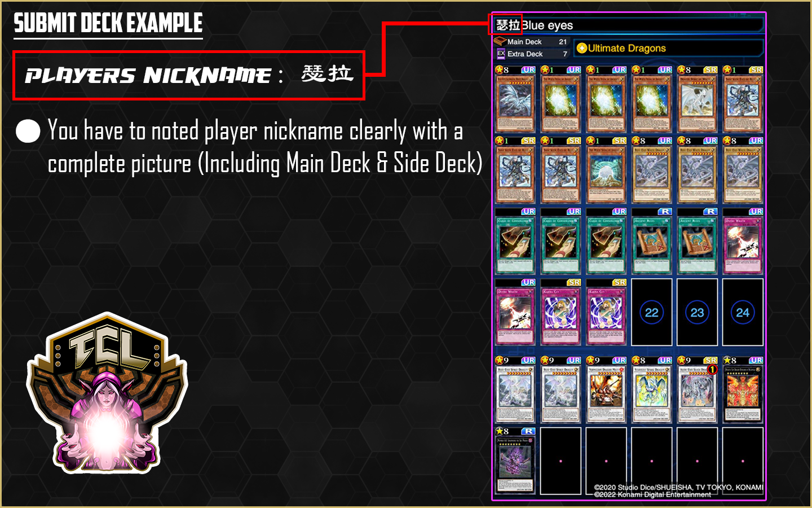This screenshot has width=812, height=508.
Task: Open the Dragon Spirit of White card
Action: [x=697, y=100]
